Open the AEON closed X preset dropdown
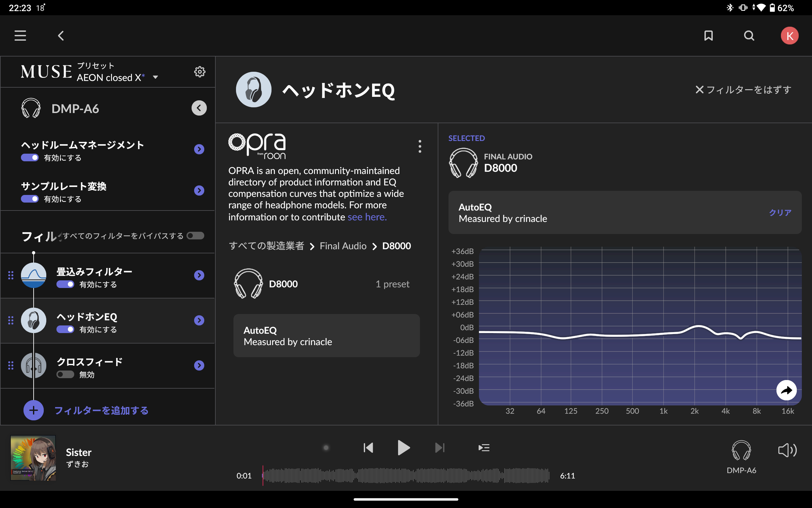Image resolution: width=812 pixels, height=508 pixels. point(117,77)
